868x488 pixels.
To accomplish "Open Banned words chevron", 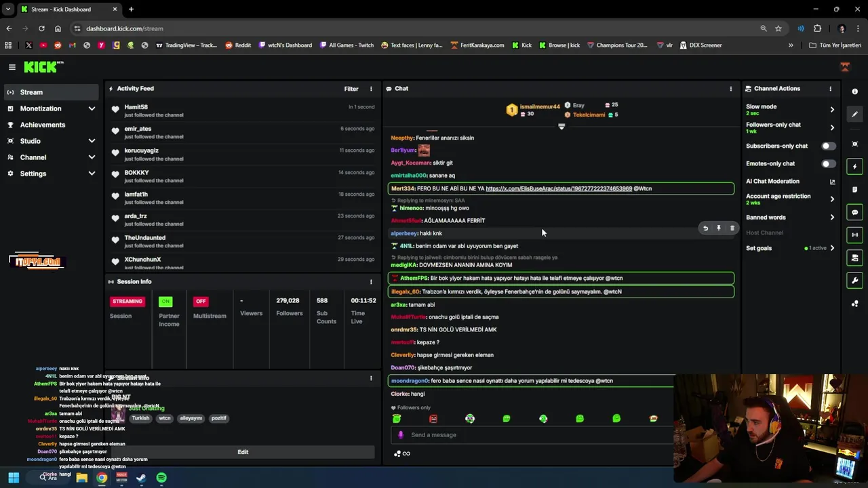I will point(832,218).
